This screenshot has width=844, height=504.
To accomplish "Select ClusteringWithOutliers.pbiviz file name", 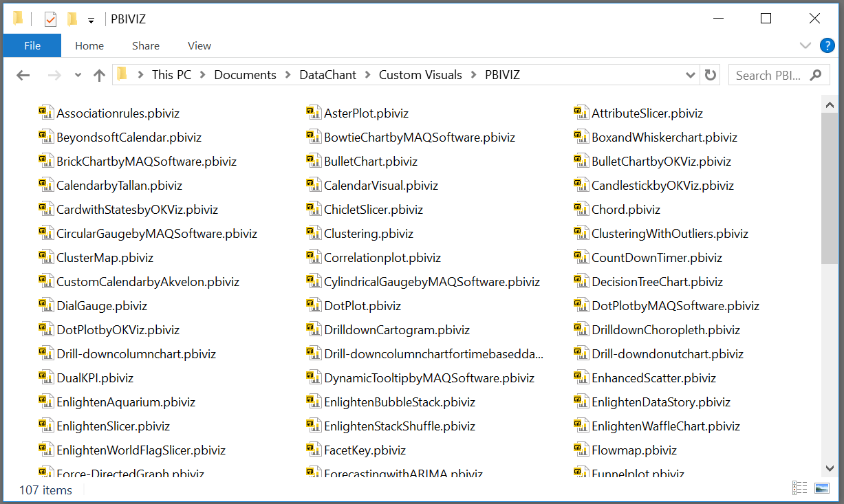I will [x=670, y=234].
